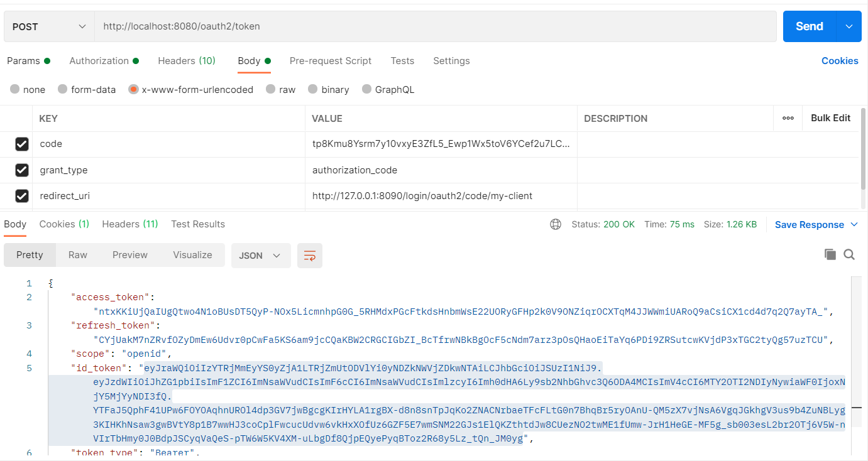Viewport: 868px width, 461px height.
Task: Switch body type to form-data
Action: (62, 89)
